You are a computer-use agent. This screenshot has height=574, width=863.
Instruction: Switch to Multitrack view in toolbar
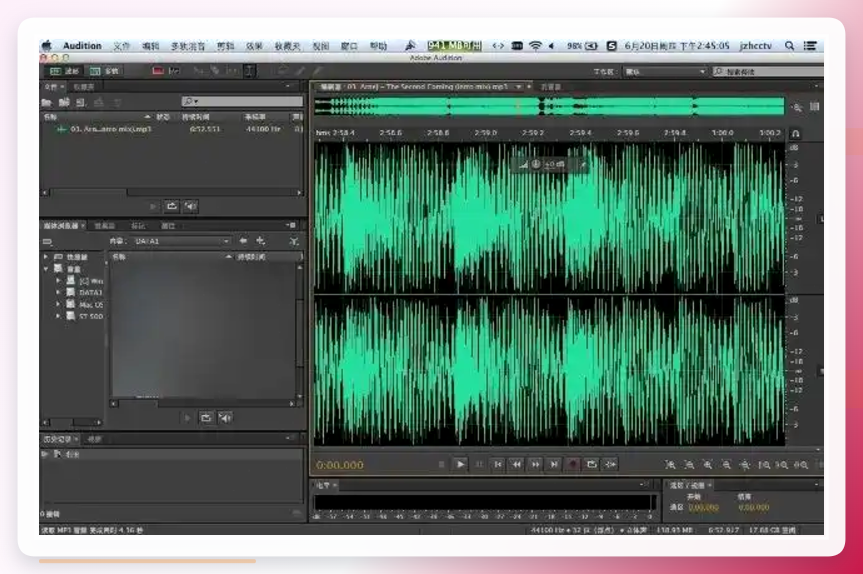[x=104, y=71]
